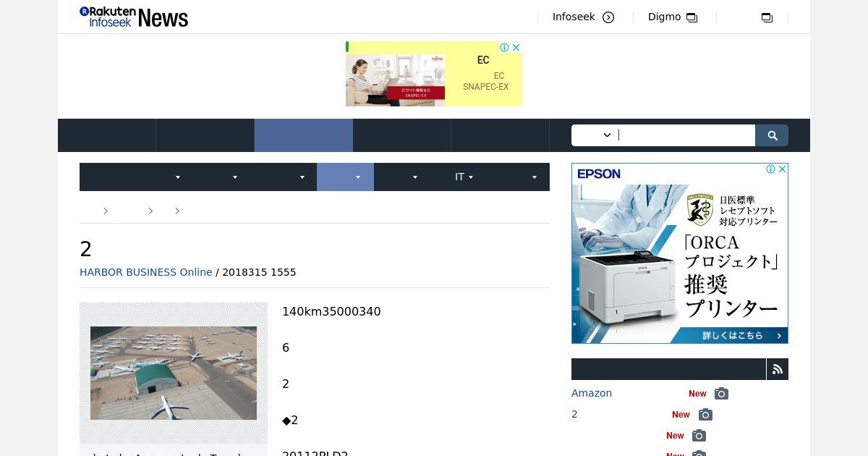
Task: Click the article date '2018315 1555'
Action: point(259,272)
